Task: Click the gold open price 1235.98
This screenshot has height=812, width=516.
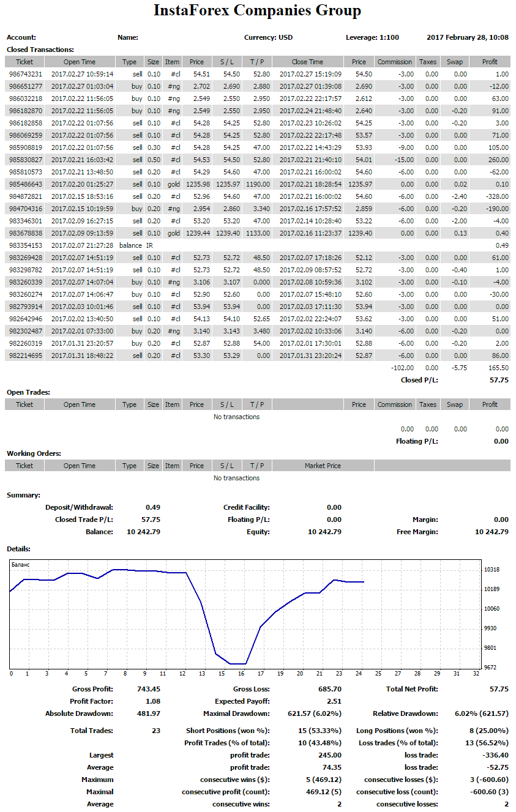Action: click(x=198, y=184)
